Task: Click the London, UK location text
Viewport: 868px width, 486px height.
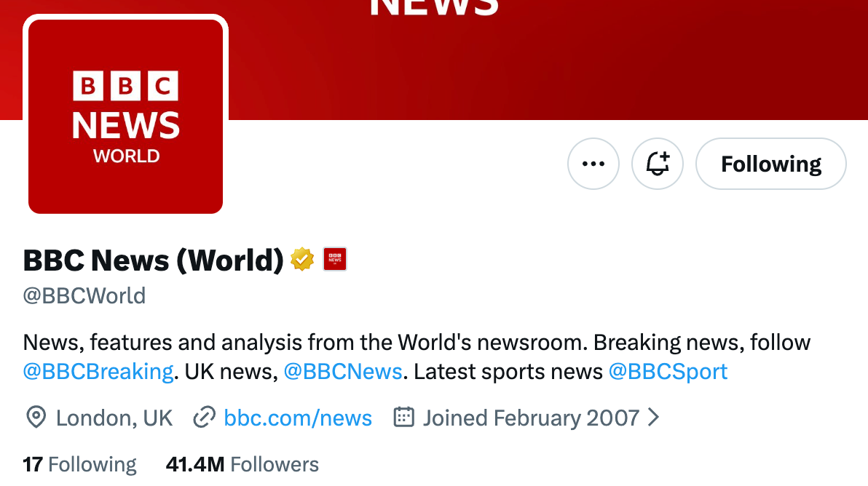Action: (114, 418)
